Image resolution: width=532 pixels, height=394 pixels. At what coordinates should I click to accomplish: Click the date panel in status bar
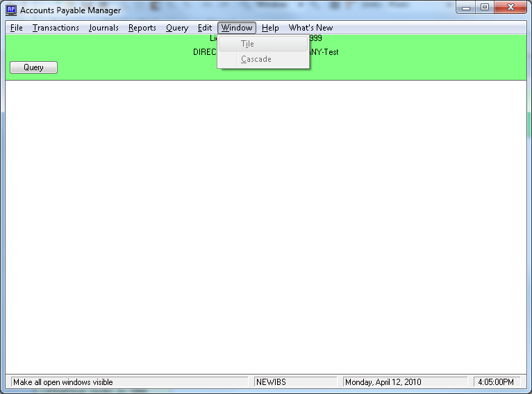pos(406,382)
